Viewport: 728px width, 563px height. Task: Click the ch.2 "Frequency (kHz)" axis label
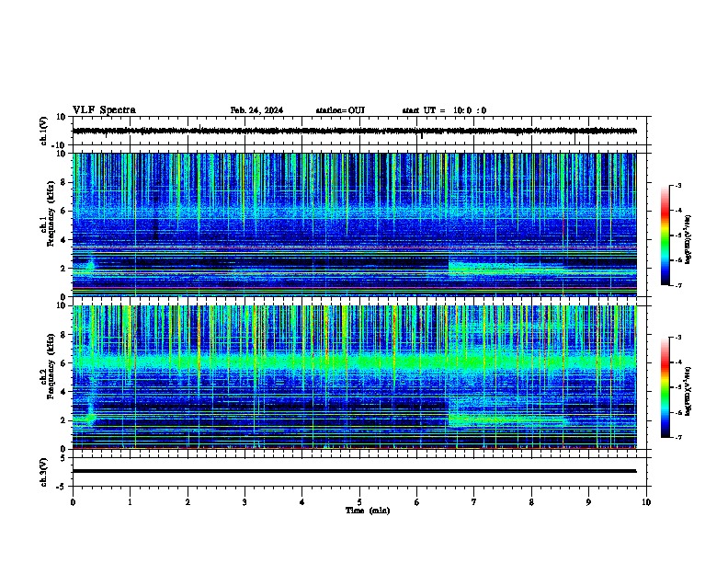51,366
